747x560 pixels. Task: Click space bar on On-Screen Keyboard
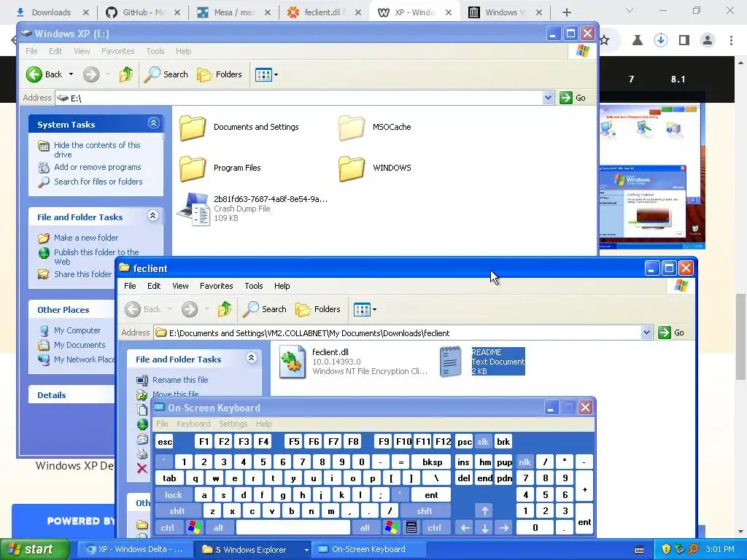293,528
